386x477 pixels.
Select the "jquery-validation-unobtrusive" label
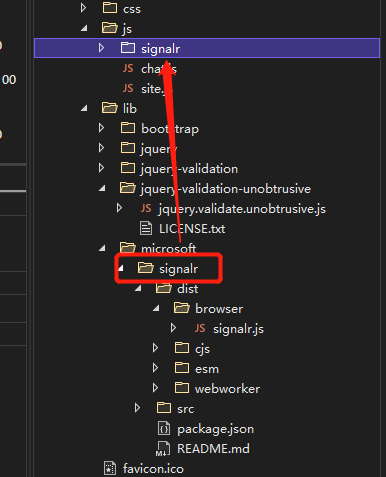(226, 189)
